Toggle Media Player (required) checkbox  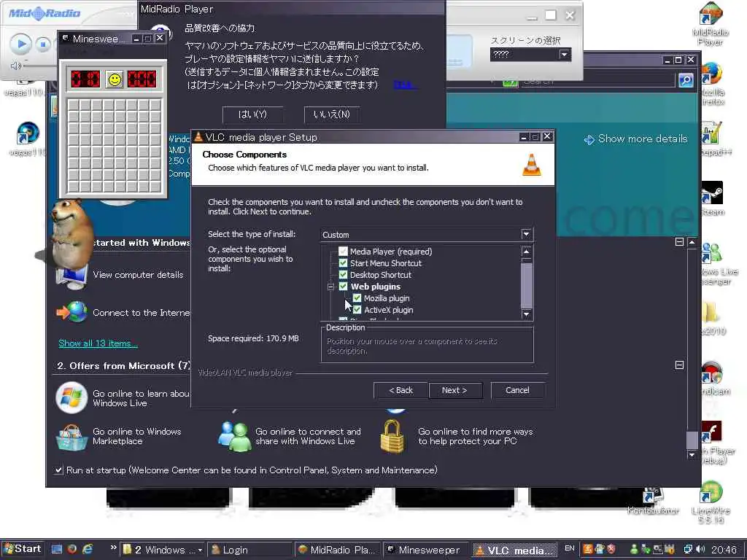(343, 251)
